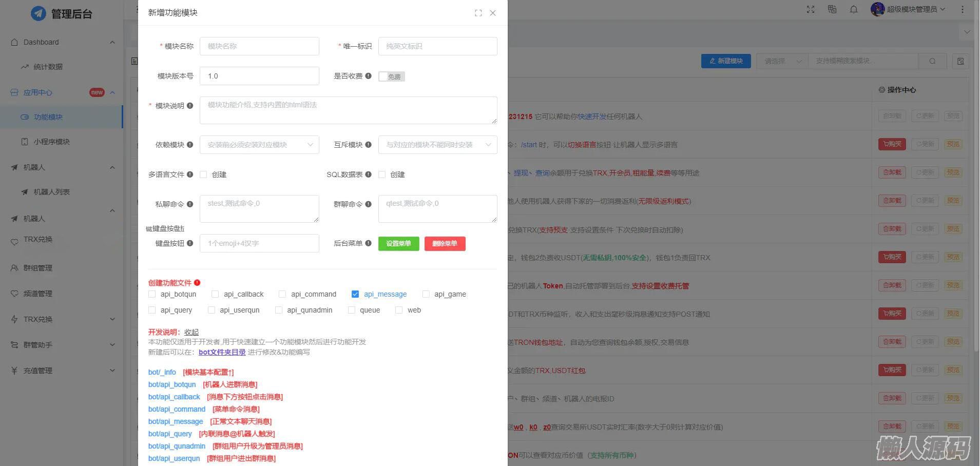Screen dimensions: 980x466
Task: Open the 互斥模块 dropdown
Action: pyautogui.click(x=437, y=145)
